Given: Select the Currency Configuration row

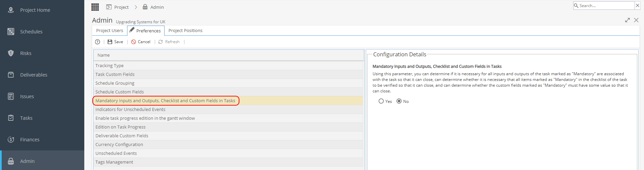Looking at the screenshot, I should (x=228, y=145).
